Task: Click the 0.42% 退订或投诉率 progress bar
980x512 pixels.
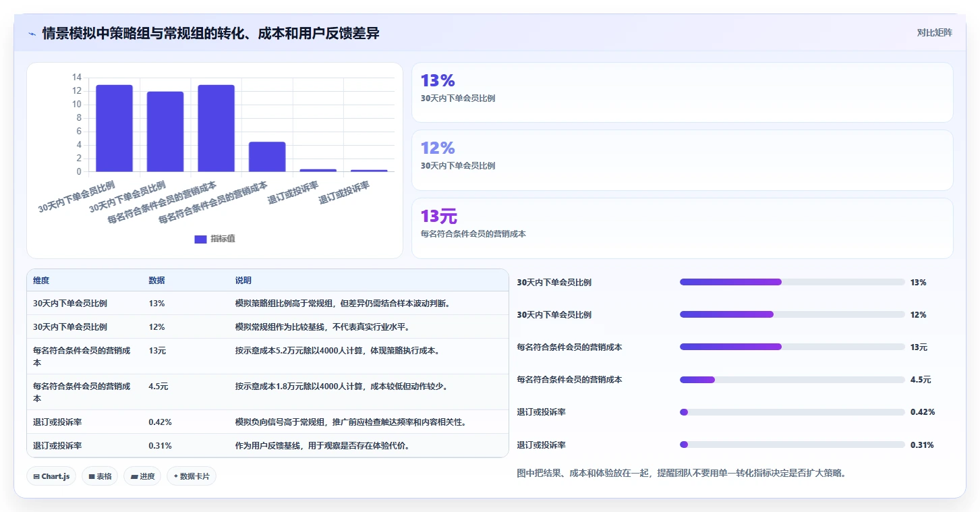Action: pos(792,412)
